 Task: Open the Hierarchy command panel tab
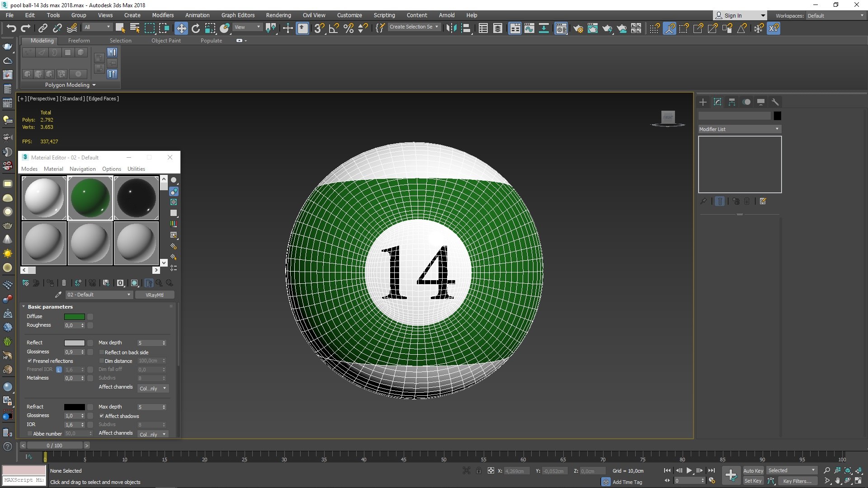coord(732,102)
